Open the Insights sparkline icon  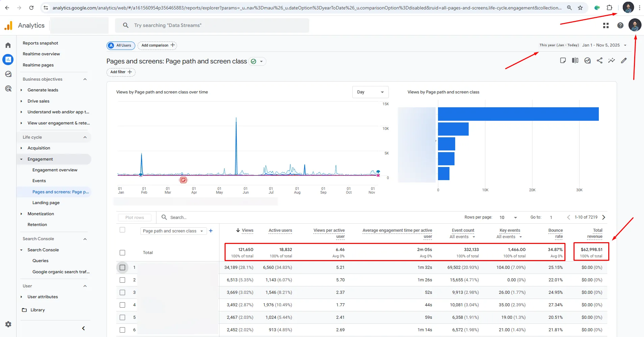(x=611, y=60)
